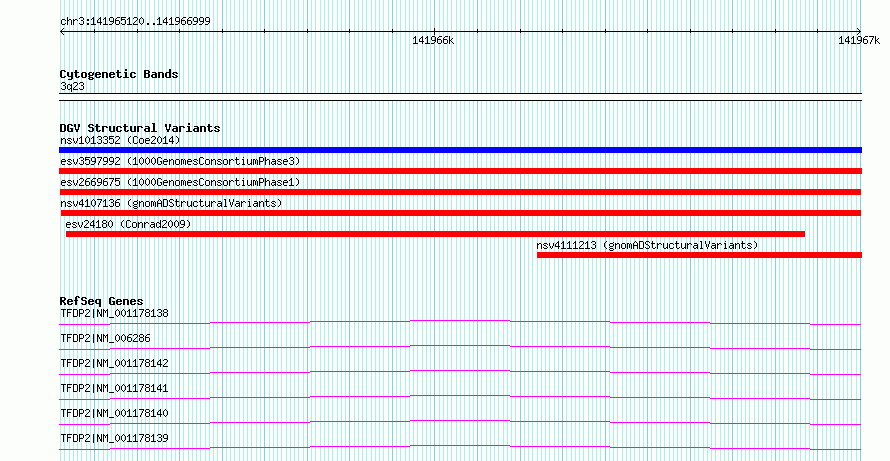Click the 141966k ruler tick label
The height and width of the screenshot is (461, 890).
click(433, 40)
